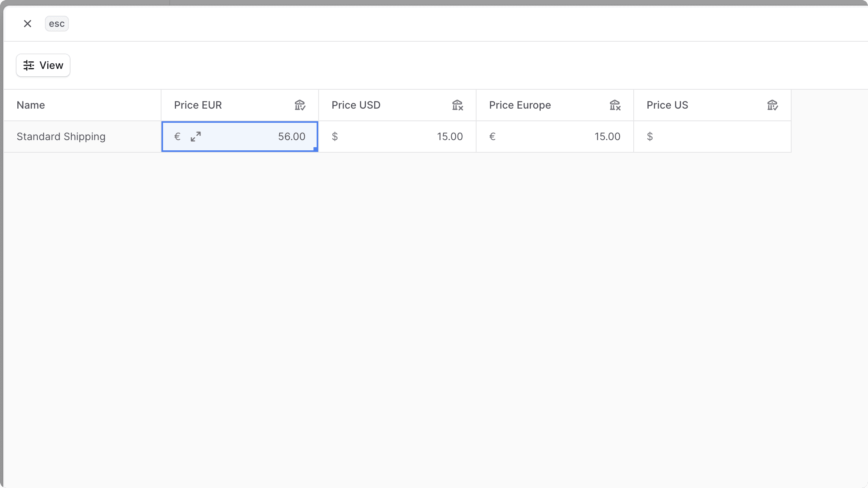This screenshot has height=488, width=868.
Task: Open the View options button
Action: pos(43,65)
